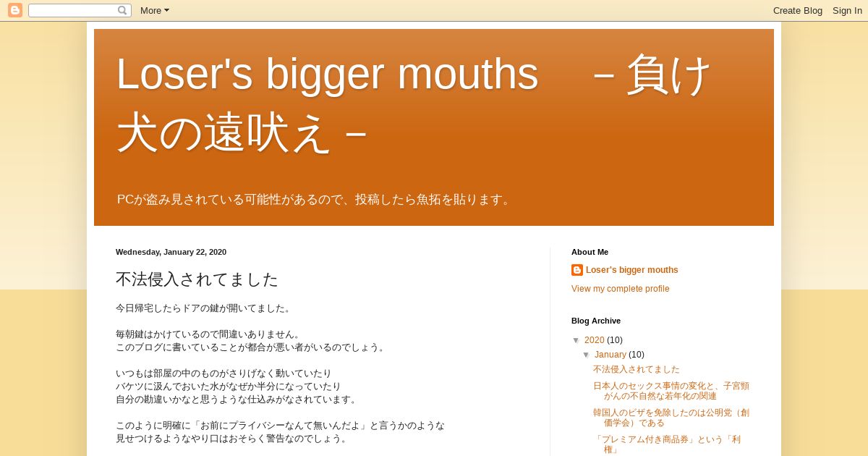Open the More dropdown menu
868x456 pixels.
155,10
